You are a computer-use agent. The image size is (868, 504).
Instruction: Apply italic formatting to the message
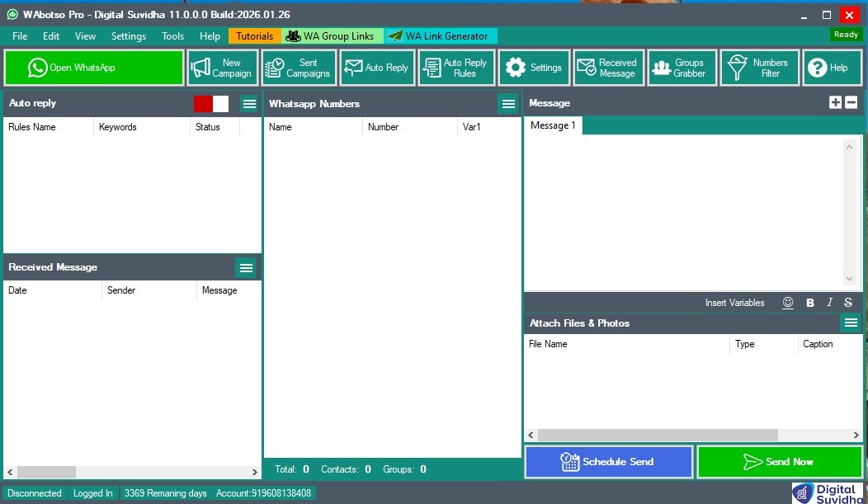tap(829, 303)
